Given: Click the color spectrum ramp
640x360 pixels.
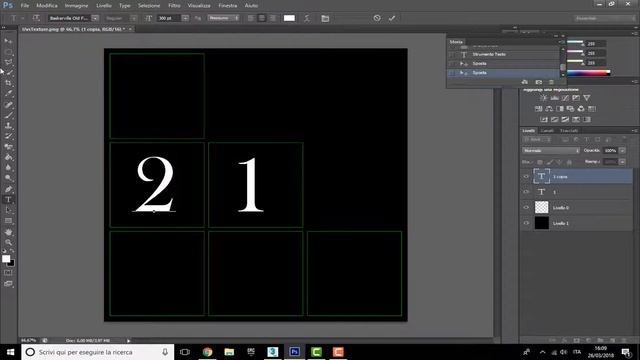Looking at the screenshot, I should [x=588, y=73].
